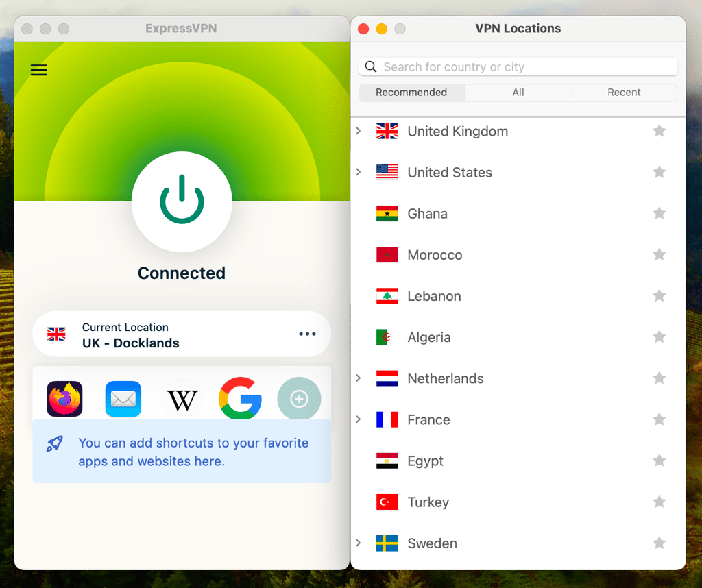Image resolution: width=702 pixels, height=588 pixels.
Task: Click the Lebanon flag icon
Action: click(x=387, y=296)
